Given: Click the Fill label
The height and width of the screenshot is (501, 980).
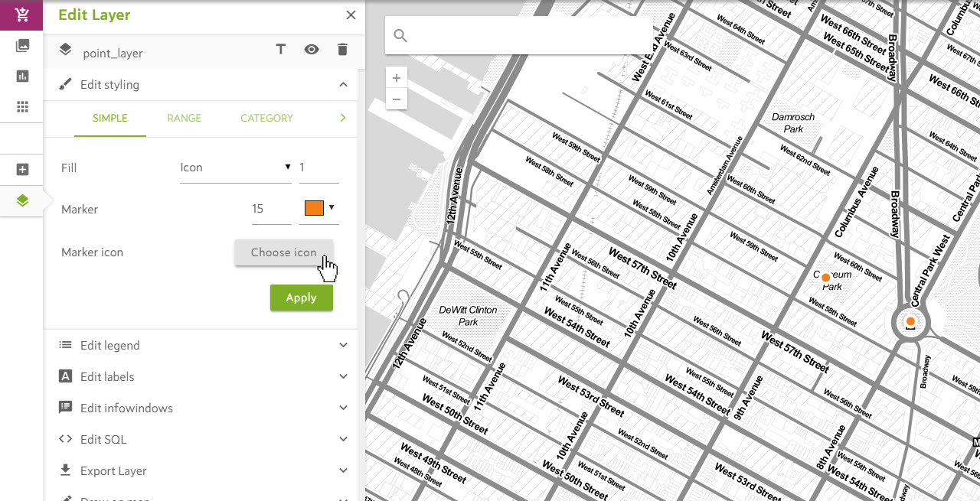Looking at the screenshot, I should (x=69, y=168).
